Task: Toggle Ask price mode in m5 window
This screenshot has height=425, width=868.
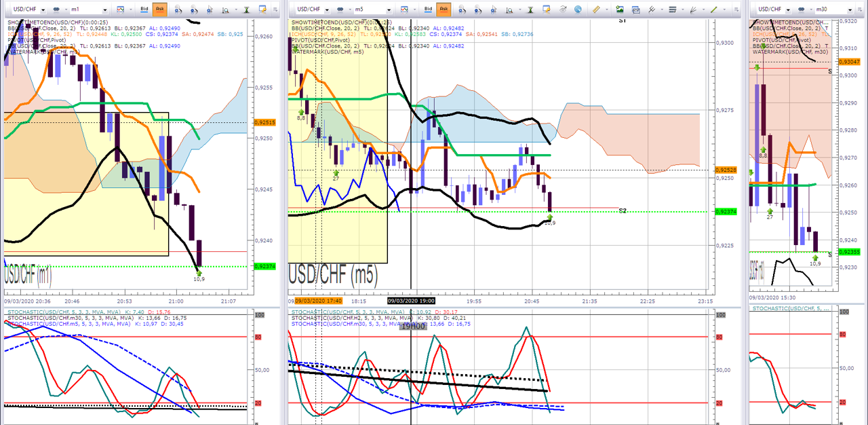Action: [x=443, y=10]
